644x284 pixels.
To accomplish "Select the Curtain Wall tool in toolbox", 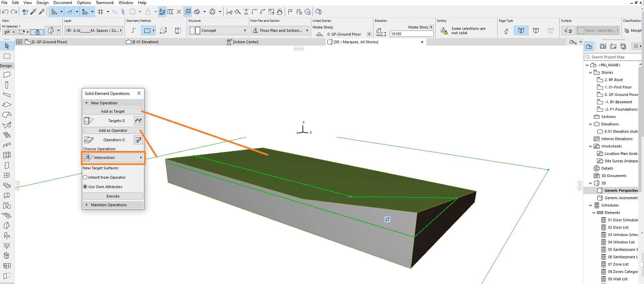I will click(x=7, y=155).
